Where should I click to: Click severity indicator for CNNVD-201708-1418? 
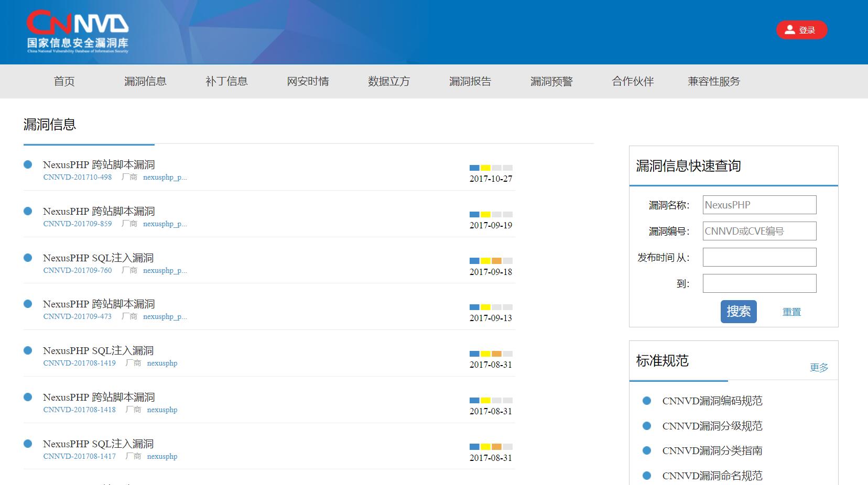[491, 400]
